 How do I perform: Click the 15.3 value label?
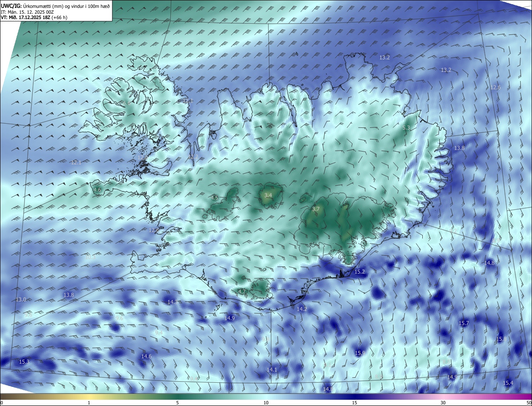point(24,362)
